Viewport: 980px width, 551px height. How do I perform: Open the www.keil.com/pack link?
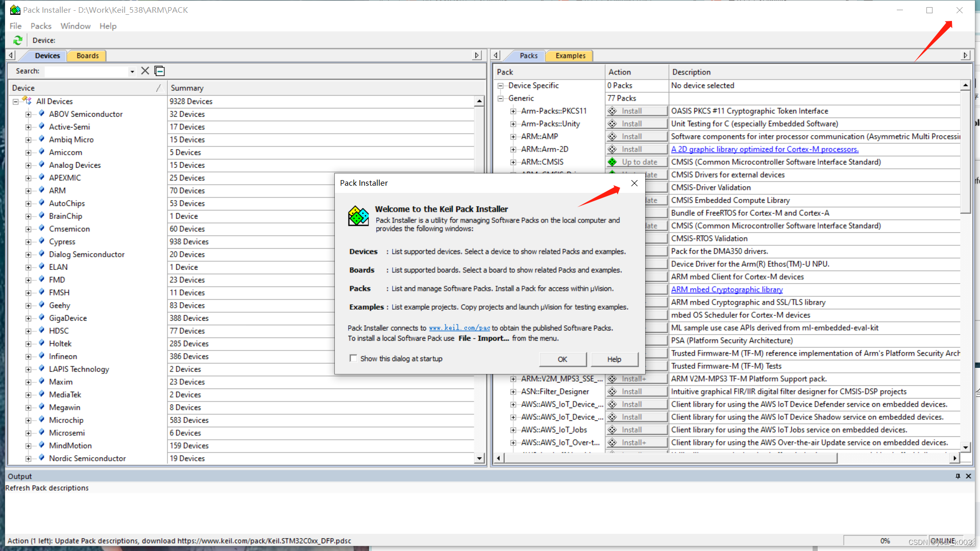[459, 328]
